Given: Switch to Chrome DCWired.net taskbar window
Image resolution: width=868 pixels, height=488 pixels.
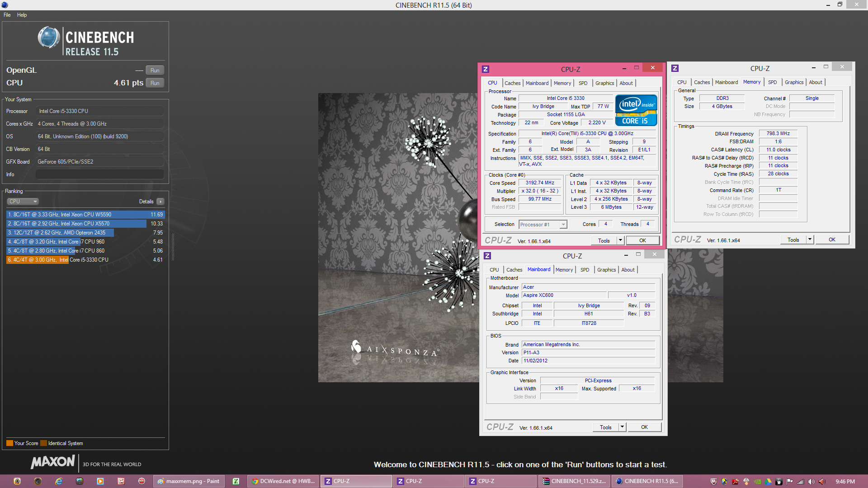Looking at the screenshot, I should (x=283, y=481).
